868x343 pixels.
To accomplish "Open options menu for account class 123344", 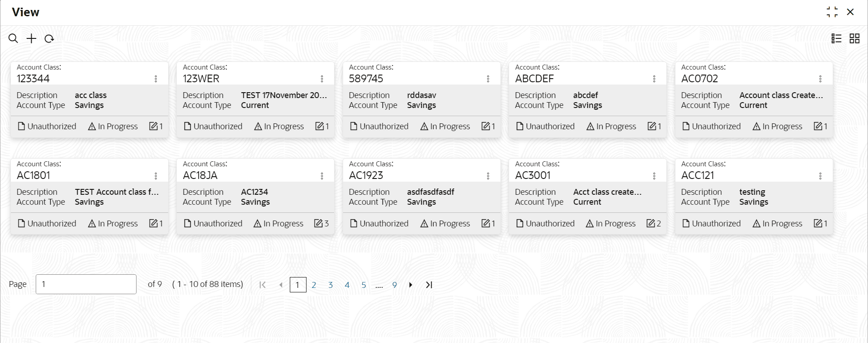I will (x=156, y=79).
